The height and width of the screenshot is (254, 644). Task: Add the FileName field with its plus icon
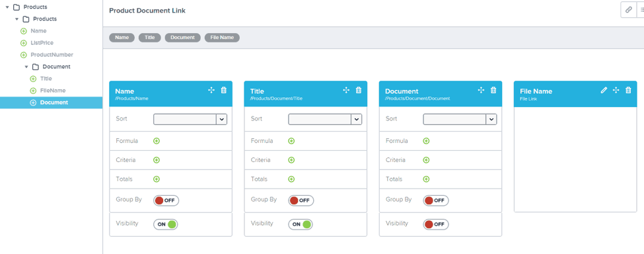33,91
